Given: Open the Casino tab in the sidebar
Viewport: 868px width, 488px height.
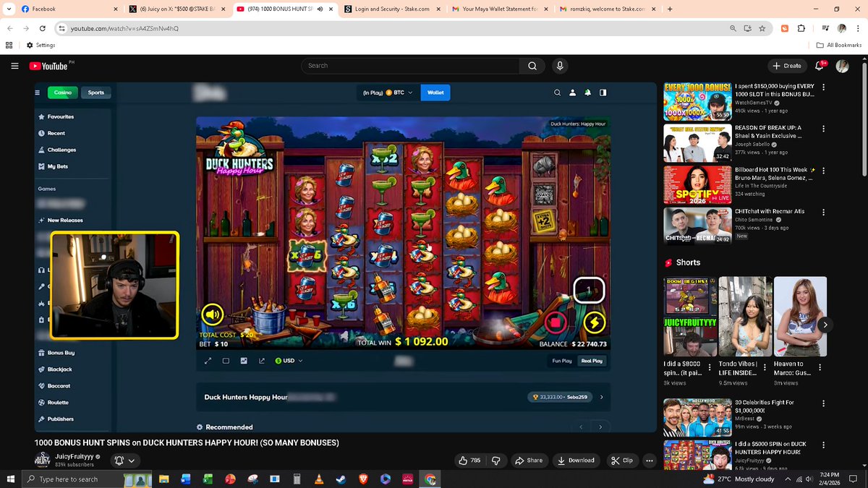Looking at the screenshot, I should click(63, 93).
